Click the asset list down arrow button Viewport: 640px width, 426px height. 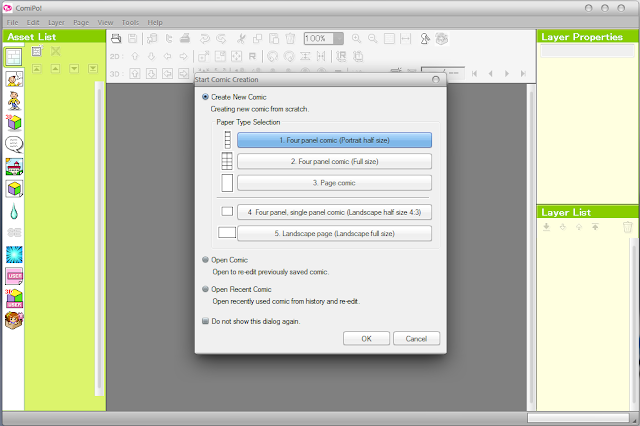(x=74, y=69)
